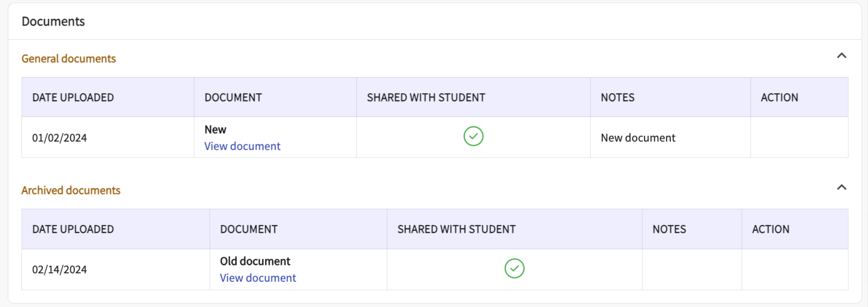The height and width of the screenshot is (307, 868).
Task: Click Notes column header in Archived documents
Action: tap(669, 229)
